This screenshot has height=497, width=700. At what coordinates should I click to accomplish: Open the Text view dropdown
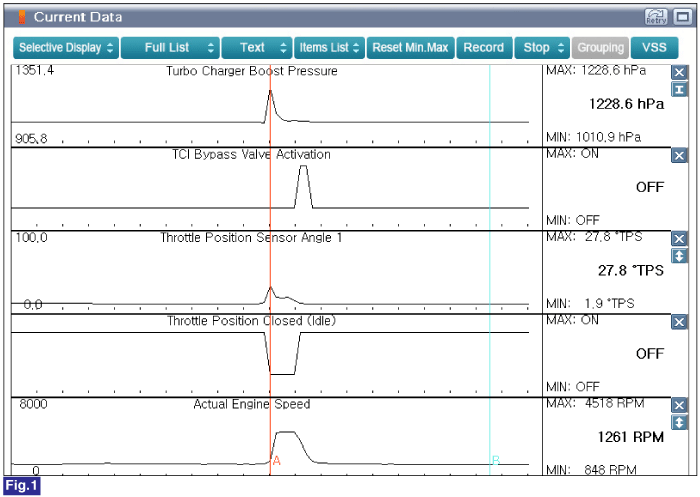(x=257, y=48)
